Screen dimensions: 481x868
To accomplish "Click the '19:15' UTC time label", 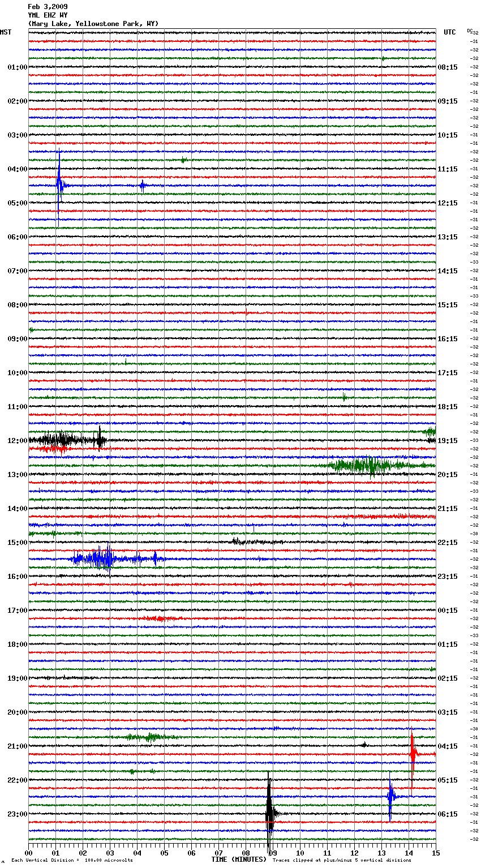I will pyautogui.click(x=448, y=441).
